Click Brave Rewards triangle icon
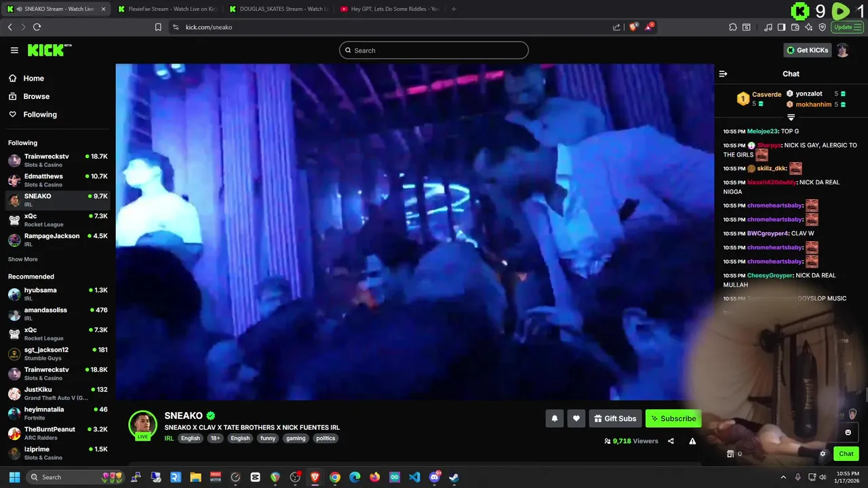Image resolution: width=868 pixels, height=488 pixels. [649, 27]
